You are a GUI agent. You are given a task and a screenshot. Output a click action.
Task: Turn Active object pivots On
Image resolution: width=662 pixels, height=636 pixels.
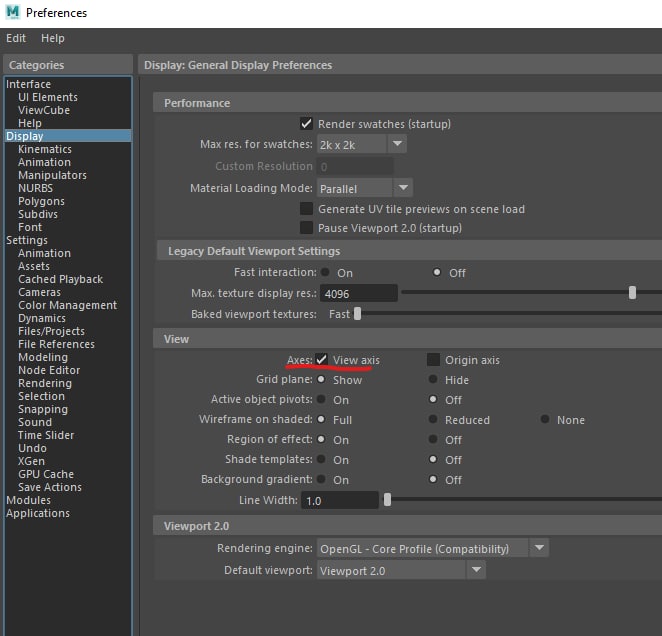[321, 399]
